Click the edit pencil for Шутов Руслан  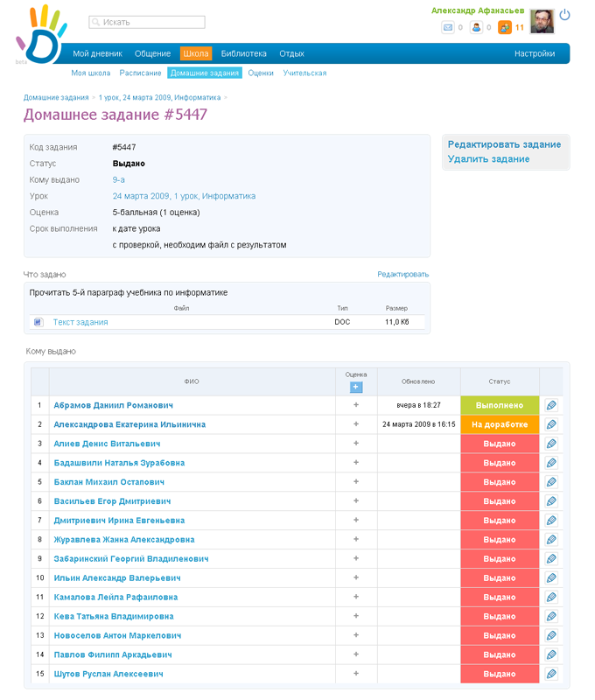click(551, 674)
